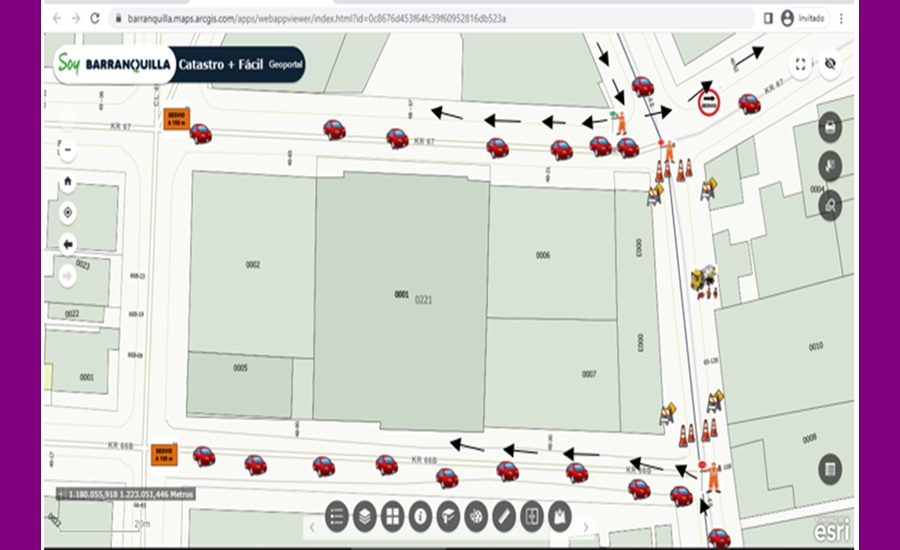Open the Print widget on right side
This screenshot has height=550, width=900.
click(829, 128)
